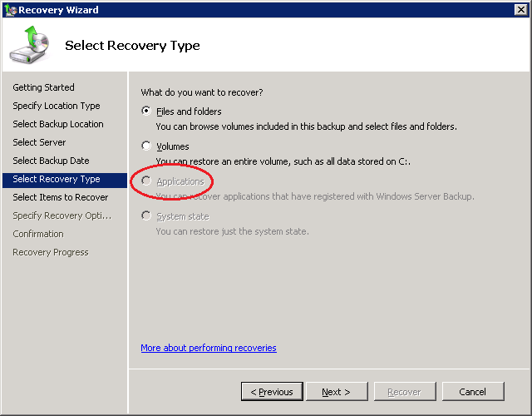Go to Getting Started step
The height and width of the screenshot is (416, 532).
[43, 87]
